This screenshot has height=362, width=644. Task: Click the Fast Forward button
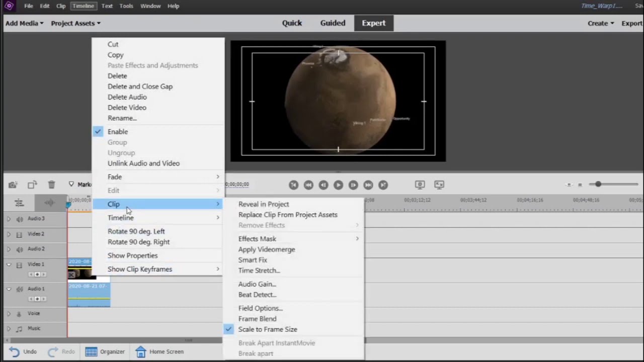tap(368, 185)
